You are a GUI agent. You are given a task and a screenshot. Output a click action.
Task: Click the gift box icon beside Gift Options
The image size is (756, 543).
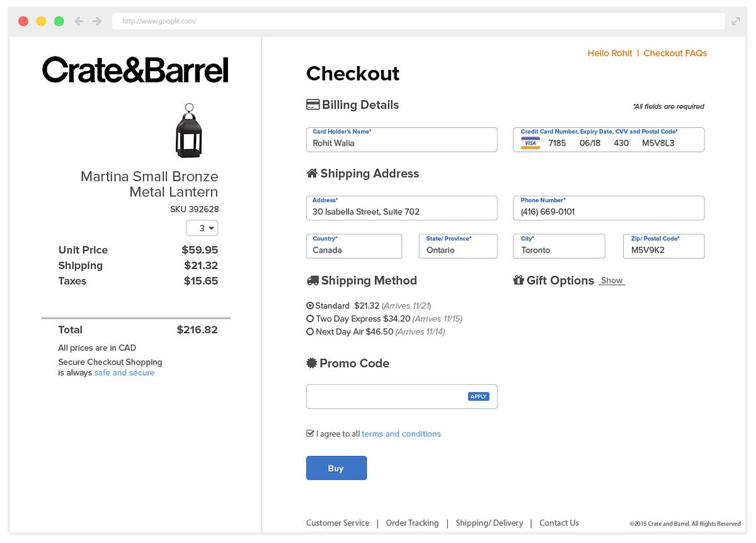pos(518,280)
